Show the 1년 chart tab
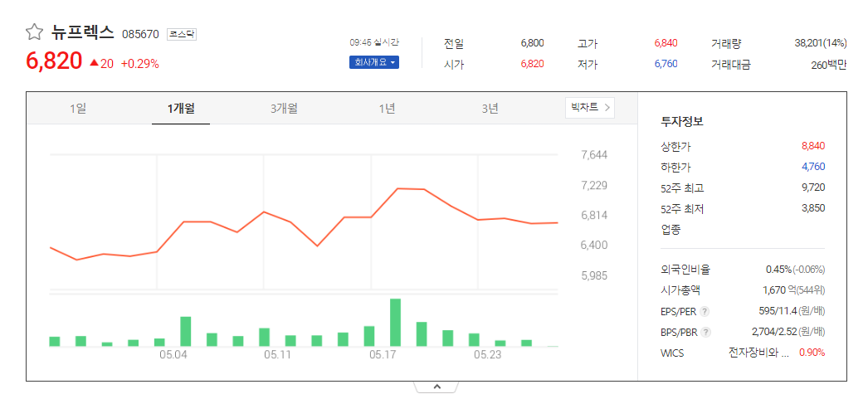 coord(387,109)
